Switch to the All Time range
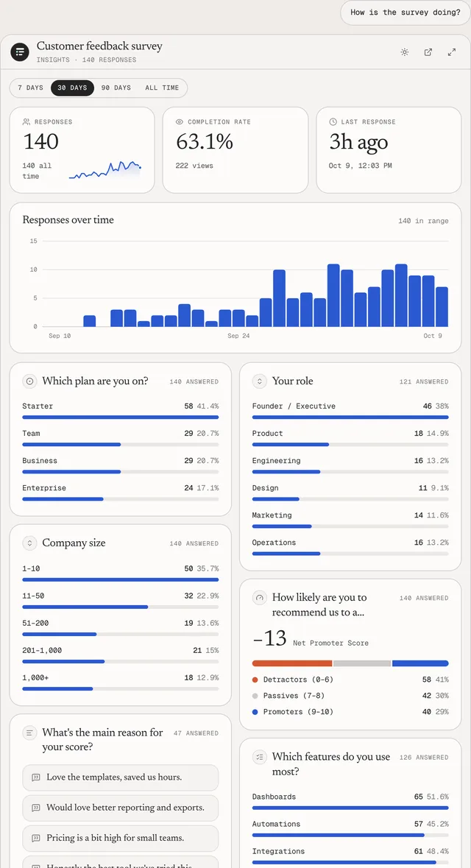Screen dimensions: 471x868 tap(162, 88)
